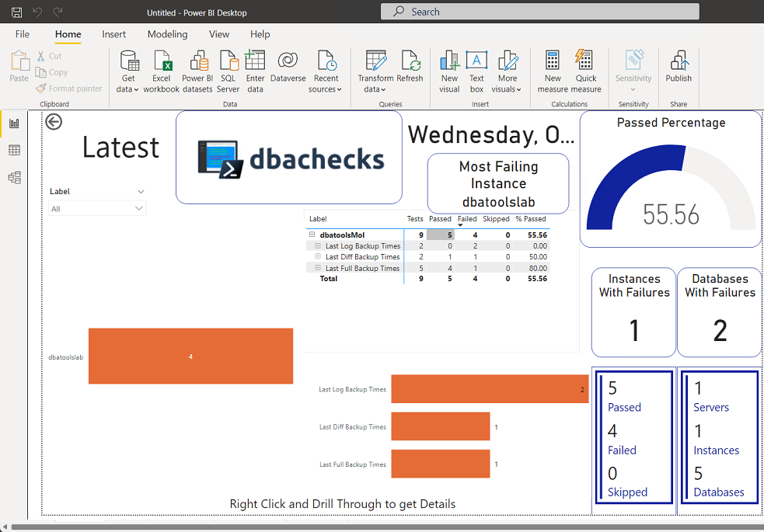Select the Format painter tool
Viewport: 764px width, 532px height.
[68, 88]
